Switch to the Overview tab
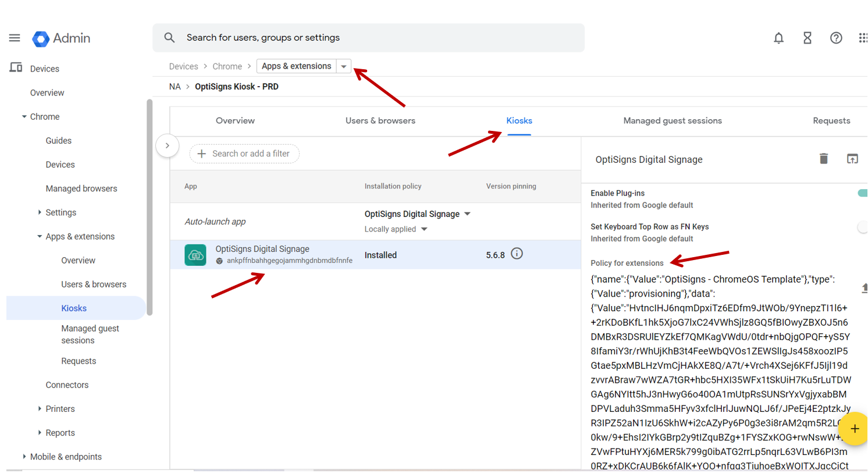The width and height of the screenshot is (868, 473). (x=235, y=121)
